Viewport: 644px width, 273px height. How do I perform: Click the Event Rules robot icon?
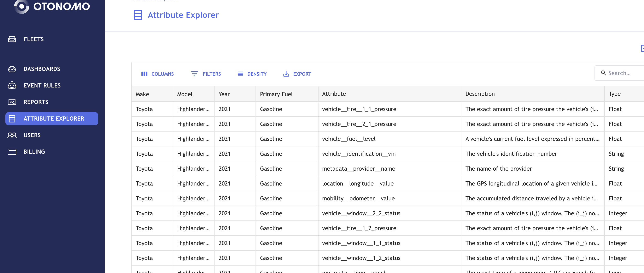pyautogui.click(x=12, y=85)
